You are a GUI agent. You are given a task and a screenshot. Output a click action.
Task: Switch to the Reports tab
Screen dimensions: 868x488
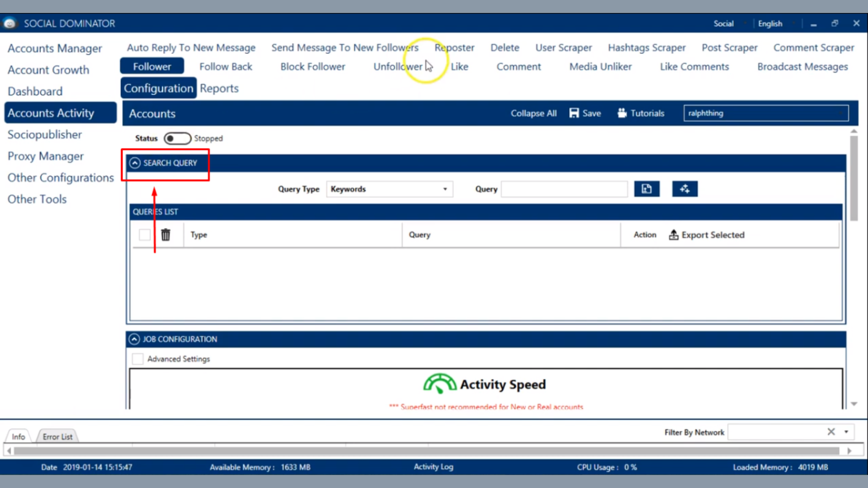tap(219, 88)
